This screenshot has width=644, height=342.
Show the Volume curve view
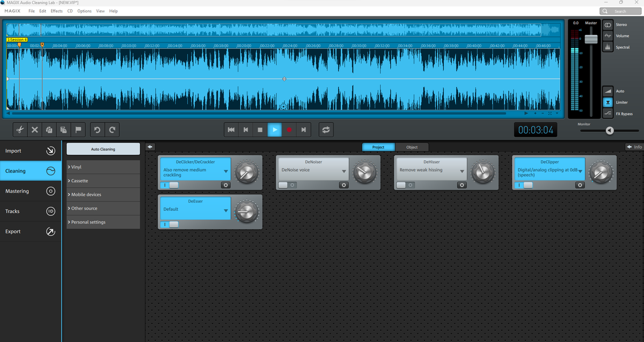point(608,36)
